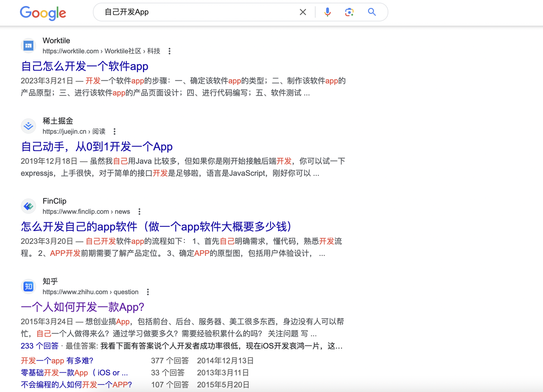
Task: Open more options for finclip.com result
Action: click(x=140, y=212)
